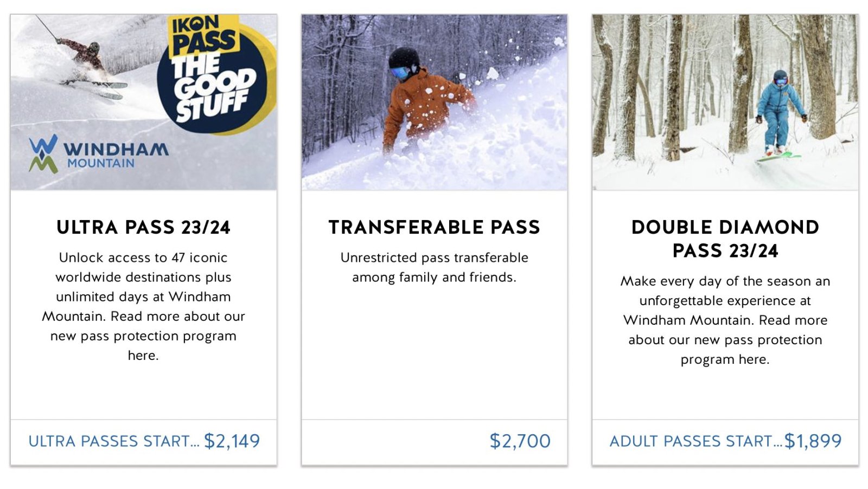Click the 'Windham Mountain' logo wordmark text
This screenshot has width=868, height=489.
[x=115, y=154]
